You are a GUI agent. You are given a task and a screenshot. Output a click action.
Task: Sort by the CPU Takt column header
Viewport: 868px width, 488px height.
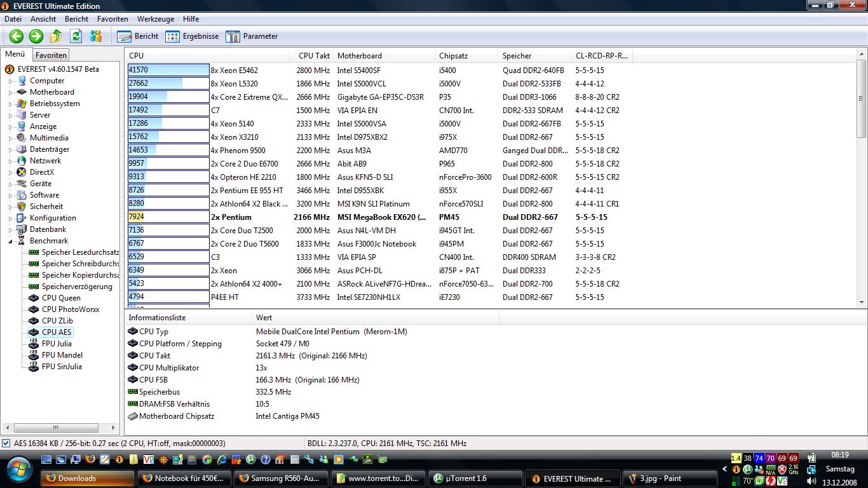311,55
